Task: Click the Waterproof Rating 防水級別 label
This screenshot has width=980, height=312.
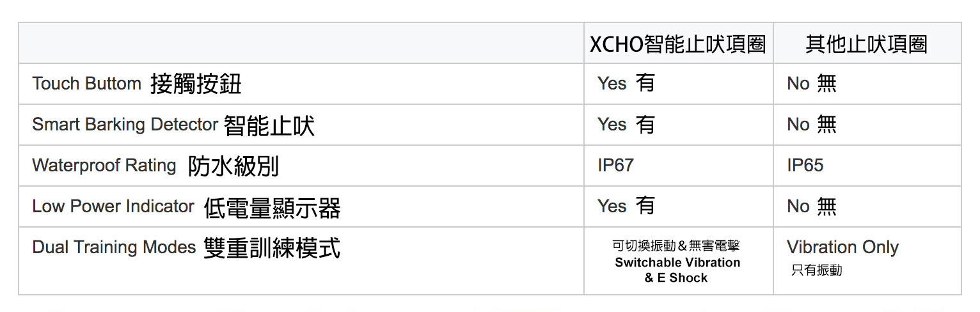Action: point(155,166)
